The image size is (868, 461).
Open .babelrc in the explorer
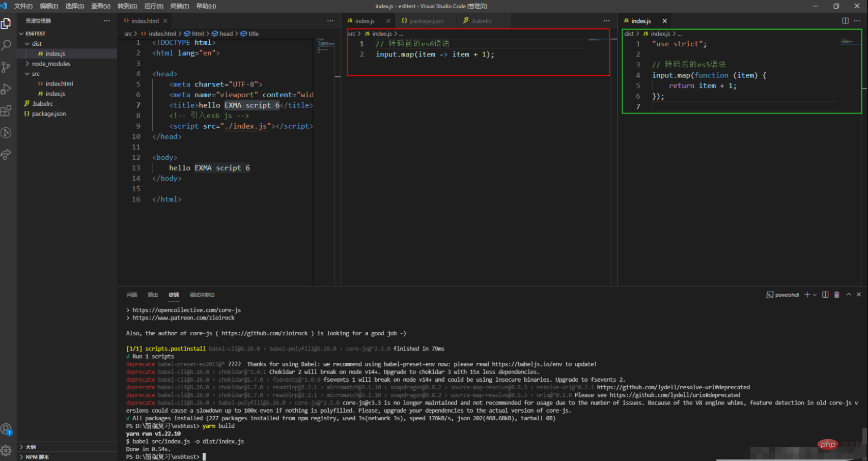tap(42, 104)
